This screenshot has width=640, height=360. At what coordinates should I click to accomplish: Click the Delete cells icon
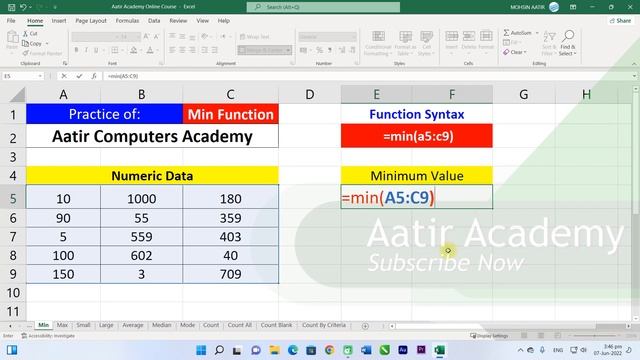[469, 36]
